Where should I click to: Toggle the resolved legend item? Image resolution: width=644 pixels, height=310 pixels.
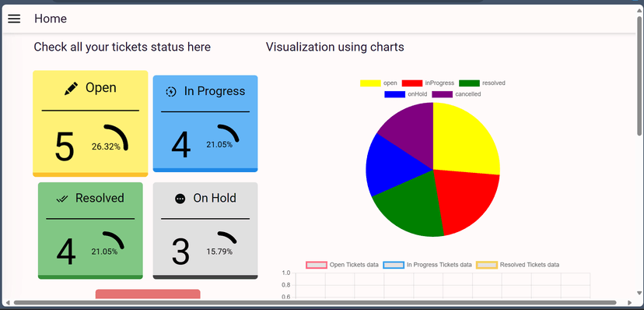pos(482,83)
